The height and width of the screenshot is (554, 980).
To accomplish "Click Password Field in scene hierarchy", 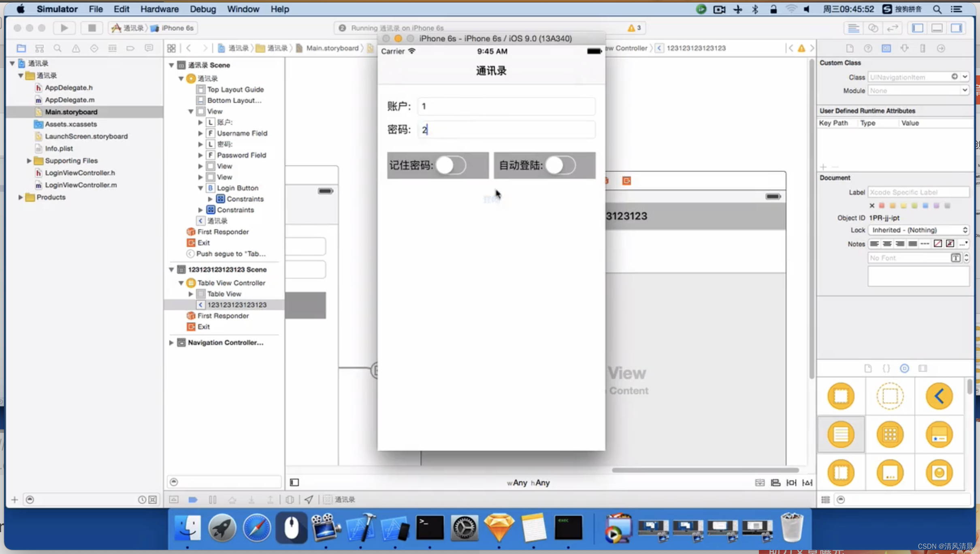I will point(241,155).
